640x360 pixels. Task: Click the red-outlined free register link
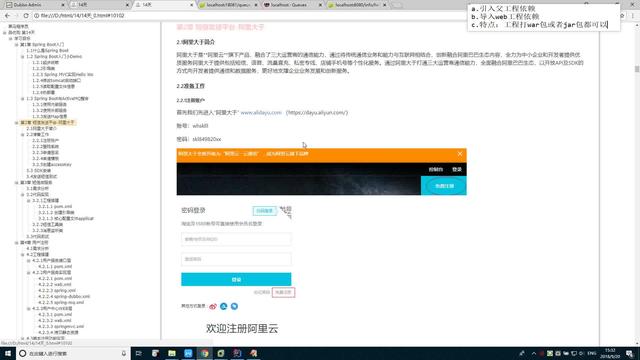[x=283, y=293]
